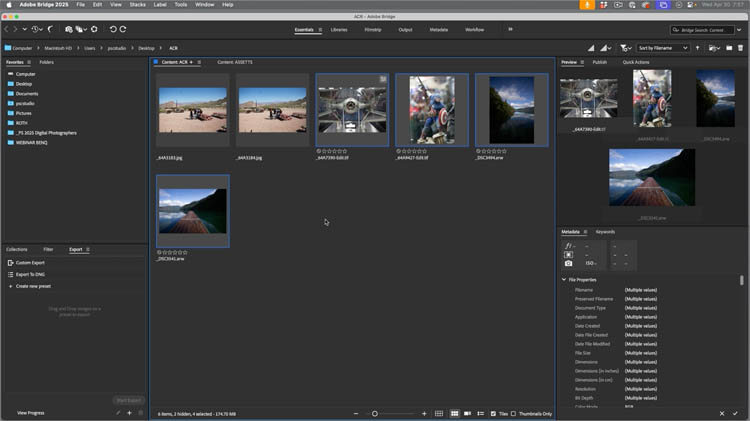The height and width of the screenshot is (421, 750).
Task: Uncheck the Tiles checkbox
Action: (x=494, y=413)
